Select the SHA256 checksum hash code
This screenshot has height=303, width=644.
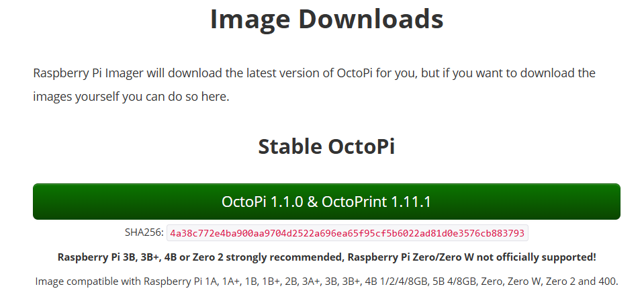[x=347, y=233]
